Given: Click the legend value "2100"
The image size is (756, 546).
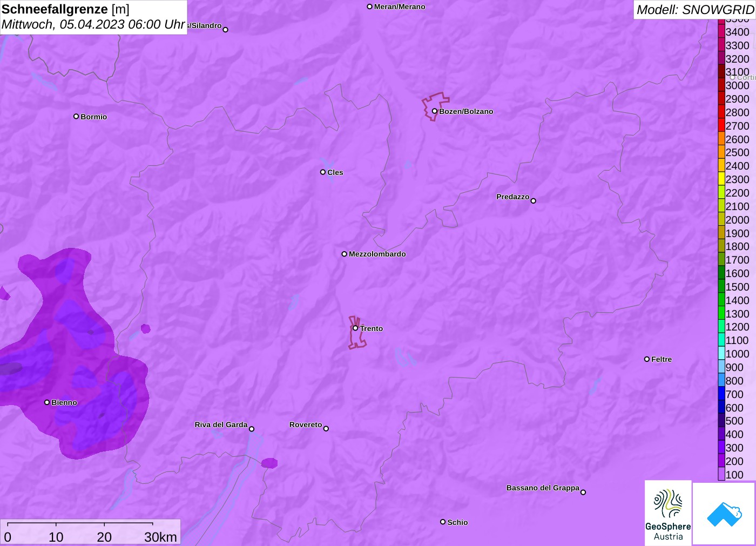Looking at the screenshot, I should point(737,206).
